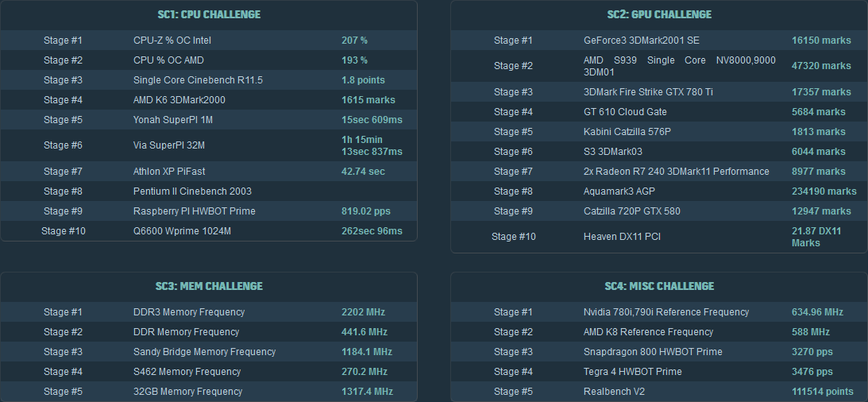The height and width of the screenshot is (402, 868).
Task: Open the Q6600 Wprime 1024M stage
Action: click(x=182, y=231)
